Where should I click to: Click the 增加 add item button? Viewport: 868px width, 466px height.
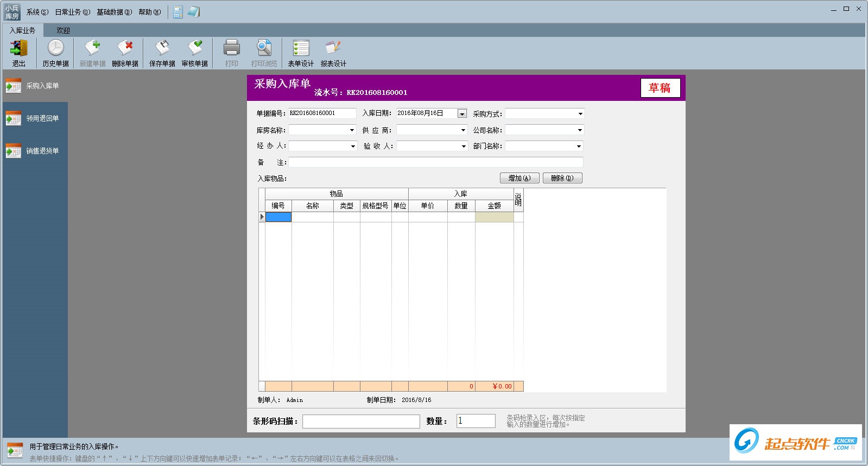(519, 178)
